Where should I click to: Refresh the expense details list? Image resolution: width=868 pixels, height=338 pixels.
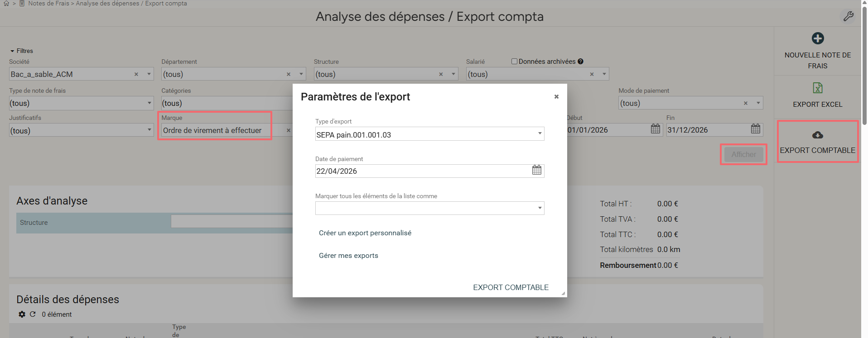pyautogui.click(x=33, y=314)
